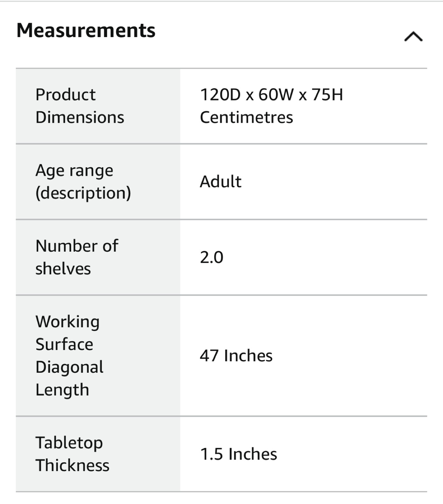
Task: Click the word Thickness in last row
Action: 72,465
